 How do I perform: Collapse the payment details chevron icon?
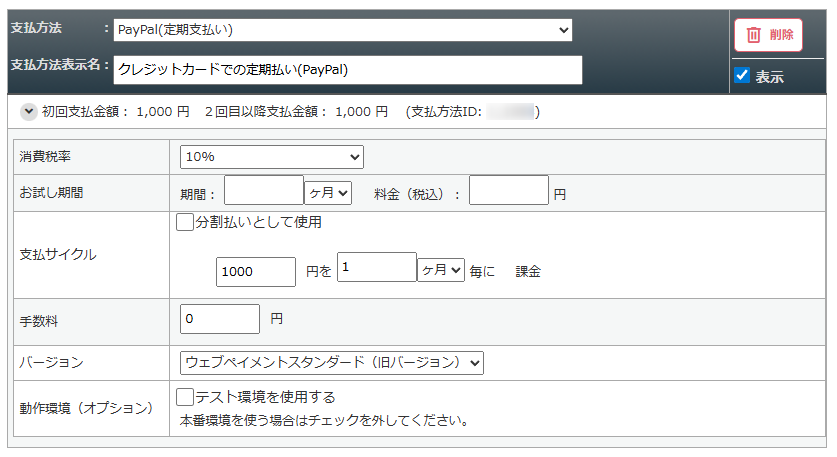click(28, 112)
